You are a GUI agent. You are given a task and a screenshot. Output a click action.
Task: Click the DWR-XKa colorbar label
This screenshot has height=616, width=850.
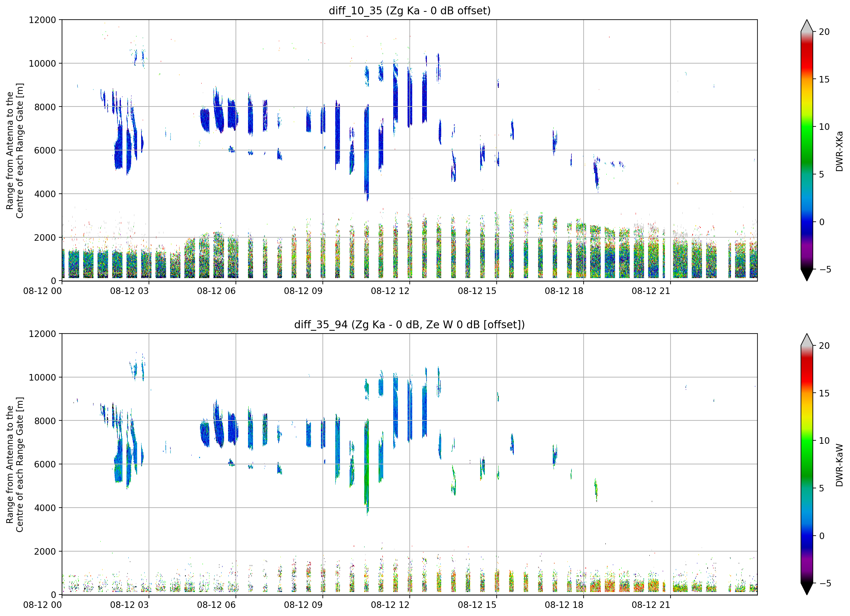click(839, 151)
